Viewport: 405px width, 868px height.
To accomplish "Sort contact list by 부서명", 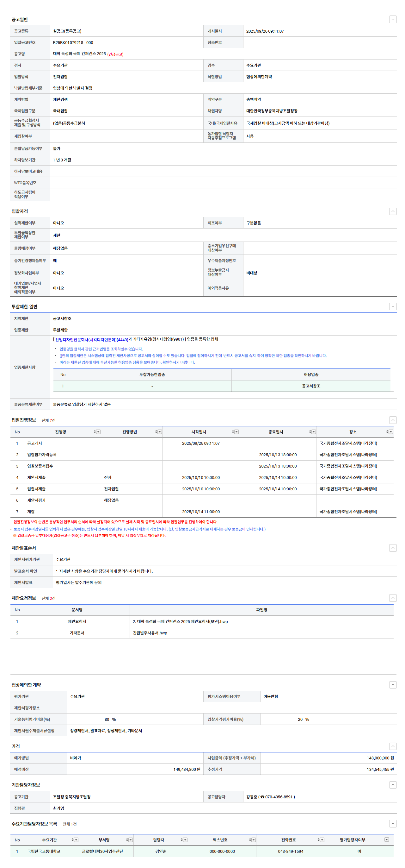I will pos(127,840).
